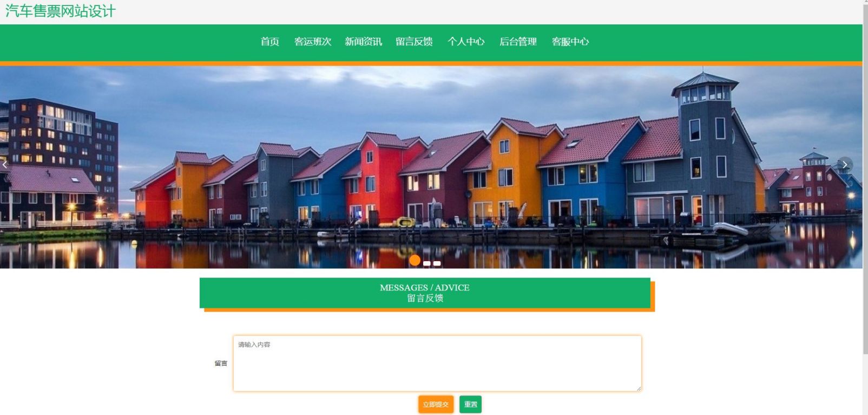868x415 pixels.
Task: Focus the 请输入内容 message textarea
Action: coord(437,363)
